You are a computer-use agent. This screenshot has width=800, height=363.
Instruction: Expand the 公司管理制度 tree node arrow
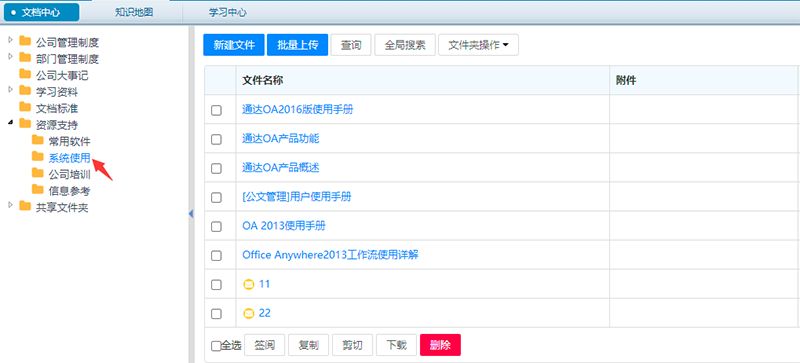coord(11,39)
